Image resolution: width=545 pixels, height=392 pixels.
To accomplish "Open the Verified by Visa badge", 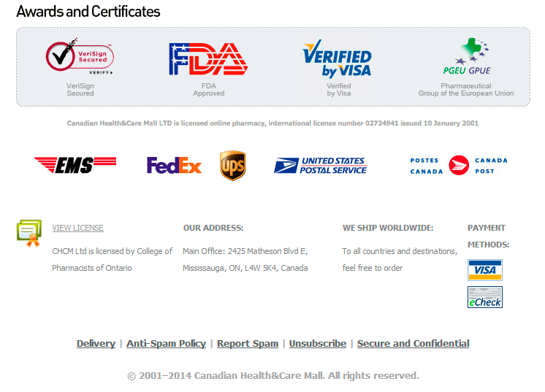I will pos(338,59).
